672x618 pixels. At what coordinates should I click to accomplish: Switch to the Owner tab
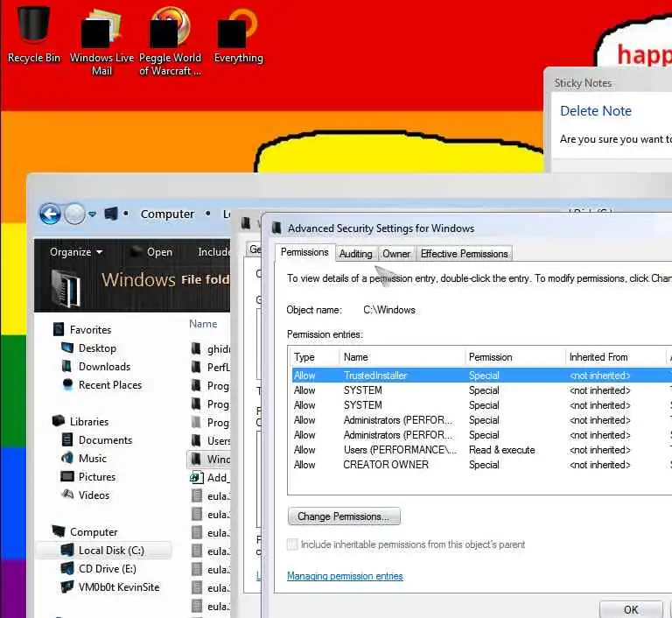(396, 254)
